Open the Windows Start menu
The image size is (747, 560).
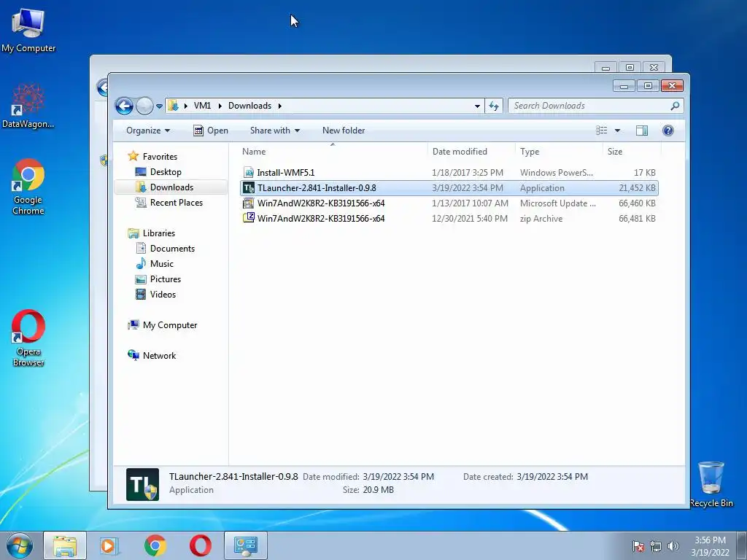[x=20, y=545]
